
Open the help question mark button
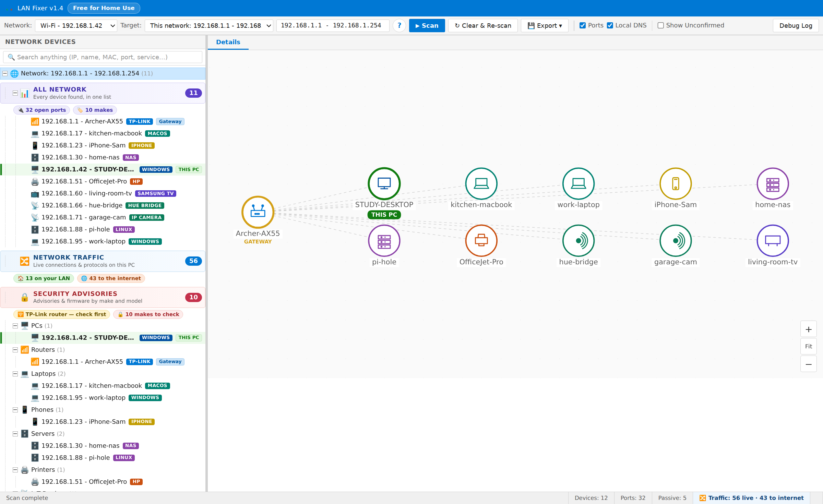click(x=399, y=26)
